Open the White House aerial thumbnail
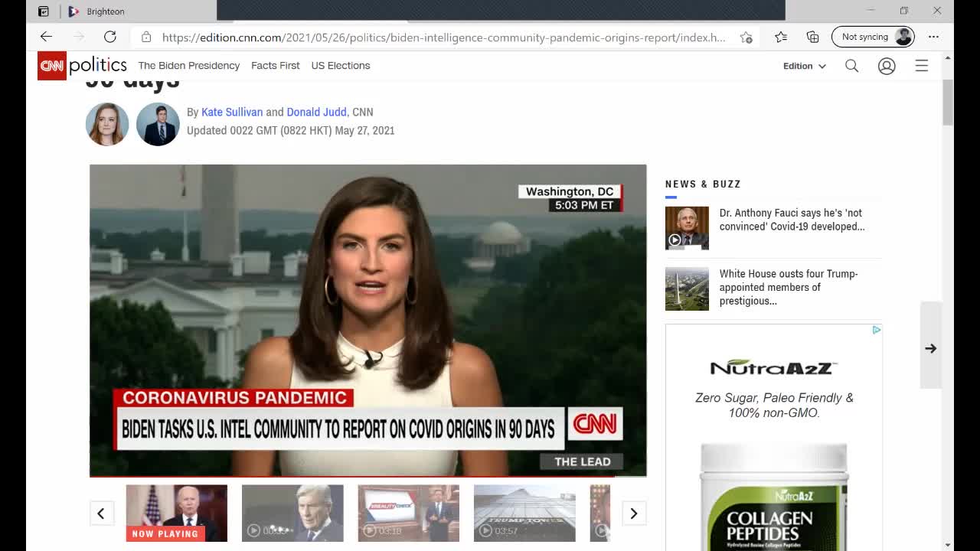 coord(687,289)
